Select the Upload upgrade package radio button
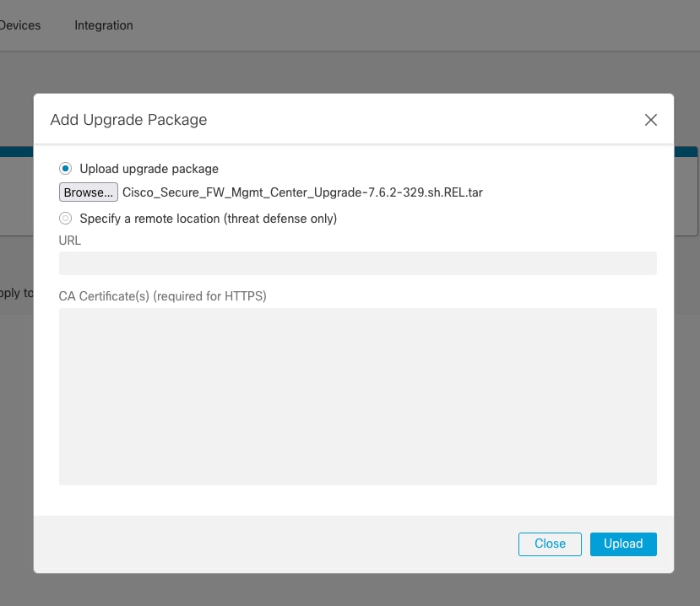The height and width of the screenshot is (606, 700). (66, 169)
